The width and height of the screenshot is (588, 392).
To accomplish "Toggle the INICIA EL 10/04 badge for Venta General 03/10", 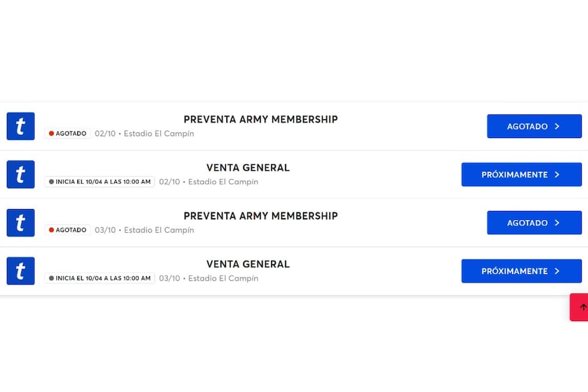I will [99, 278].
